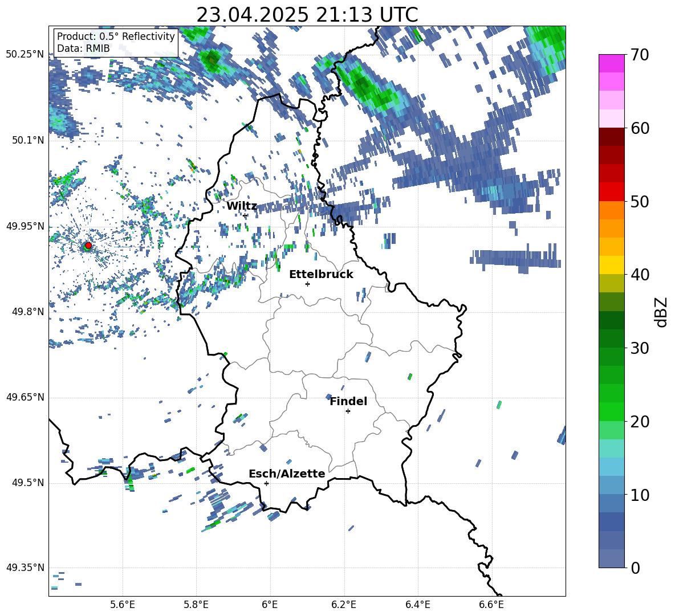
Task: Click the bright green colorbar segment above 20
Action: tap(611, 411)
